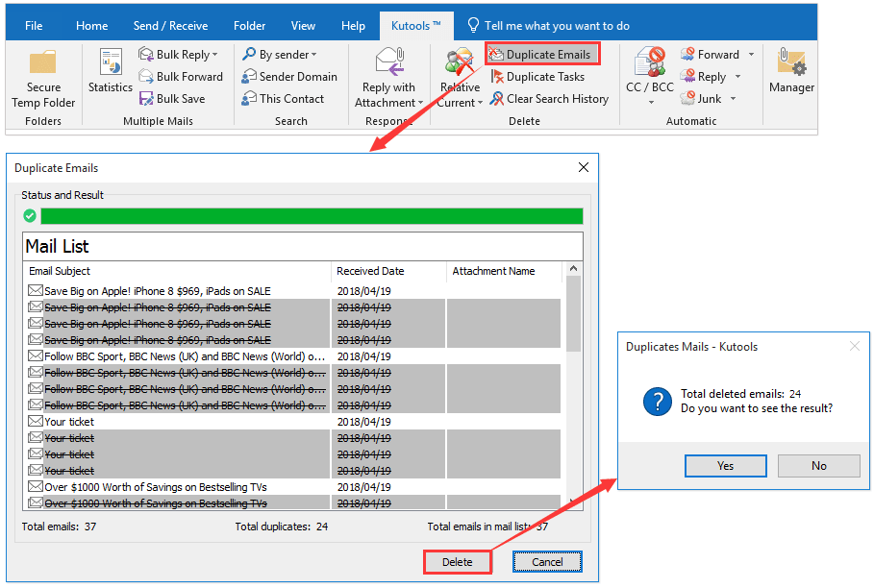
Task: Click Yes to see the deletion result
Action: [x=725, y=465]
